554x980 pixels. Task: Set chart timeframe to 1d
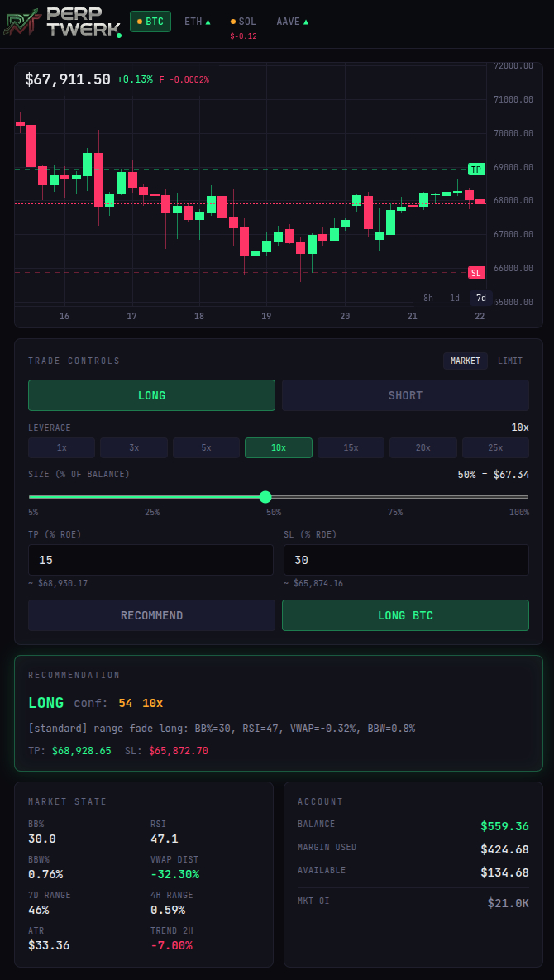pyautogui.click(x=455, y=298)
